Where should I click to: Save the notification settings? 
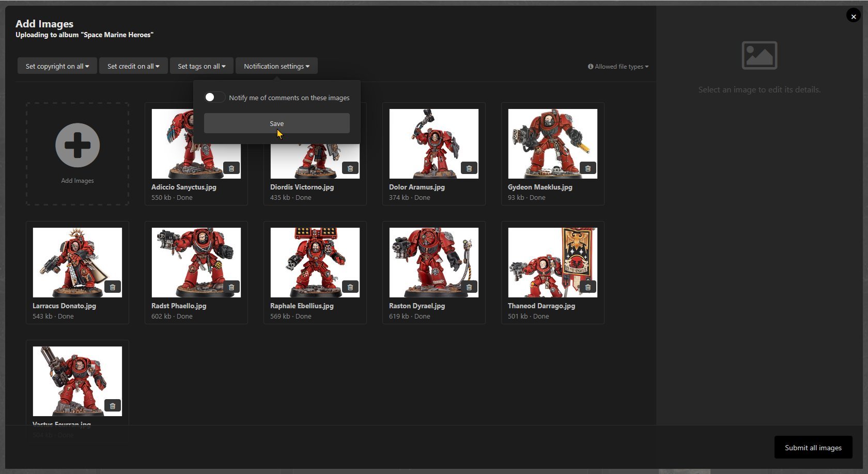[x=276, y=123]
